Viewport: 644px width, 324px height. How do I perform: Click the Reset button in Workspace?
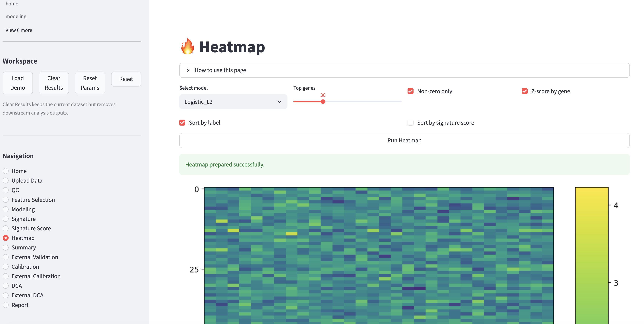tap(126, 79)
